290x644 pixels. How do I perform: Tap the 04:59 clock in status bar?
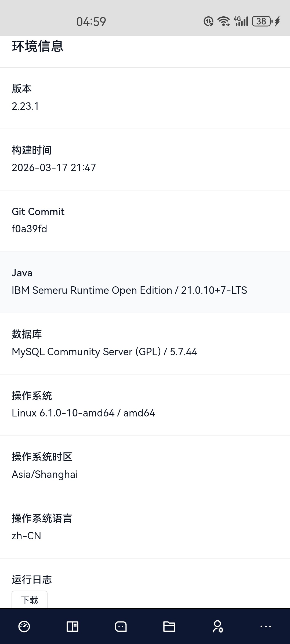91,22
